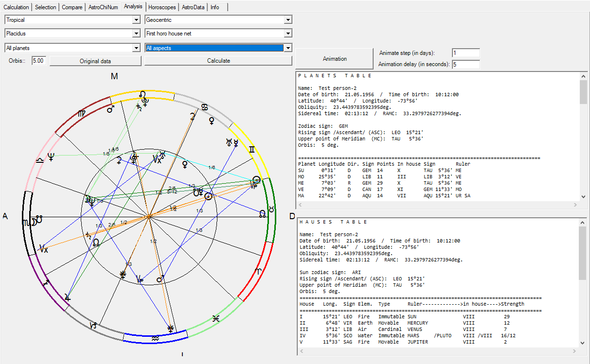Click the Capricorn glyph on the outer wheel
590x364 pixels.
[94, 325]
